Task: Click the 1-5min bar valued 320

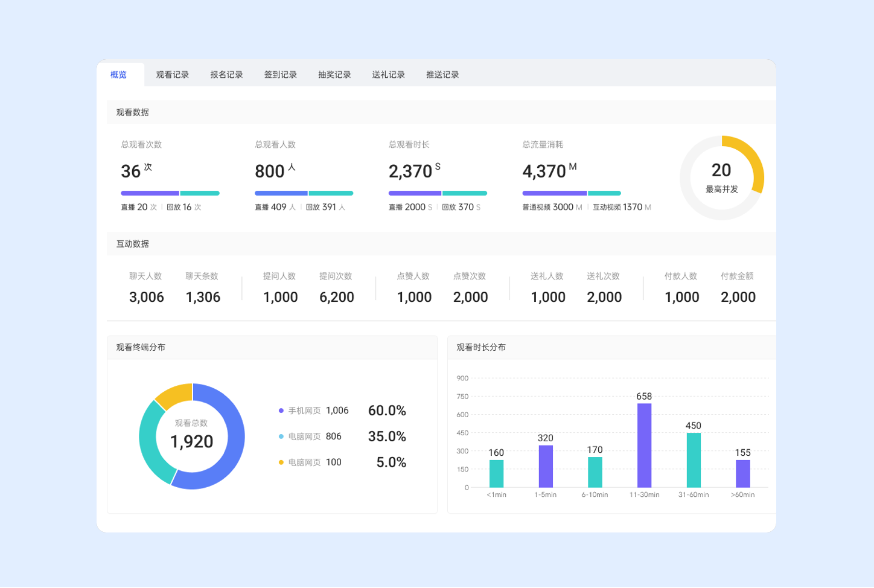Action: pyautogui.click(x=546, y=466)
